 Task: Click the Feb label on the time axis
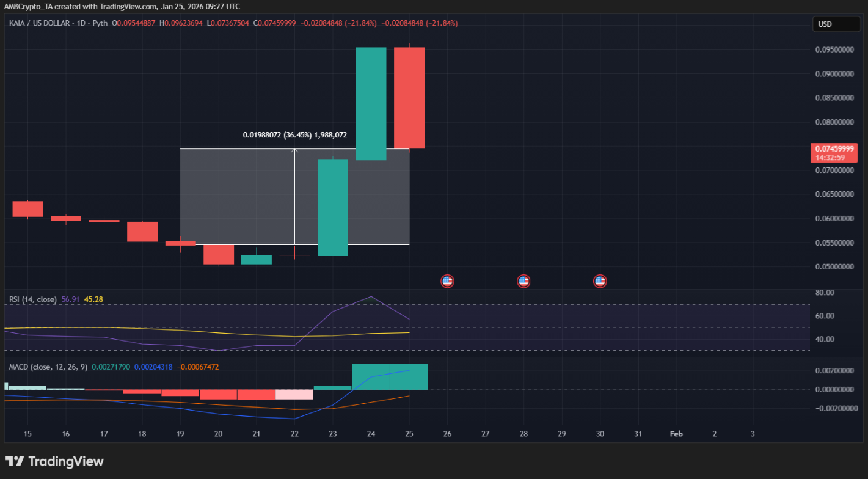(676, 434)
